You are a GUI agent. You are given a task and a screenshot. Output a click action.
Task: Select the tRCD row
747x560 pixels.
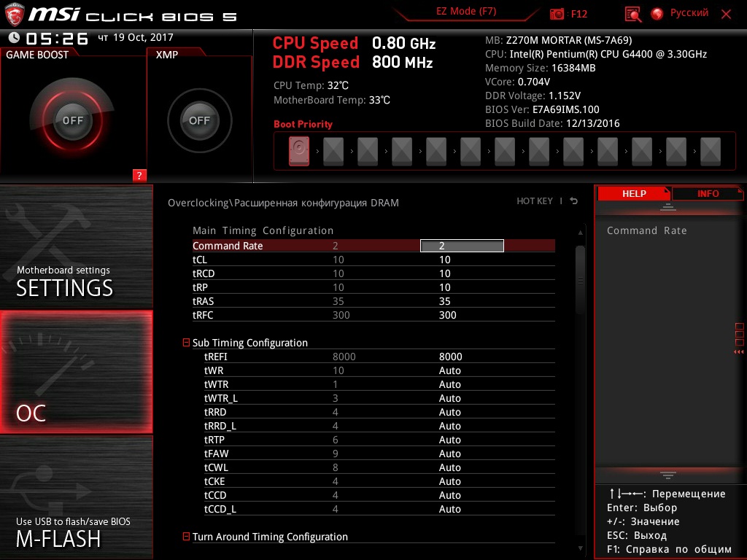(x=373, y=273)
